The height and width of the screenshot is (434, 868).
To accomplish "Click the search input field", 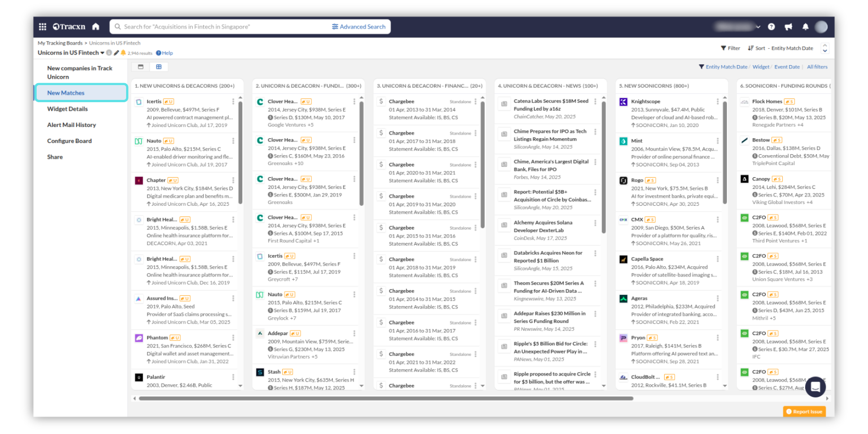I will [222, 27].
